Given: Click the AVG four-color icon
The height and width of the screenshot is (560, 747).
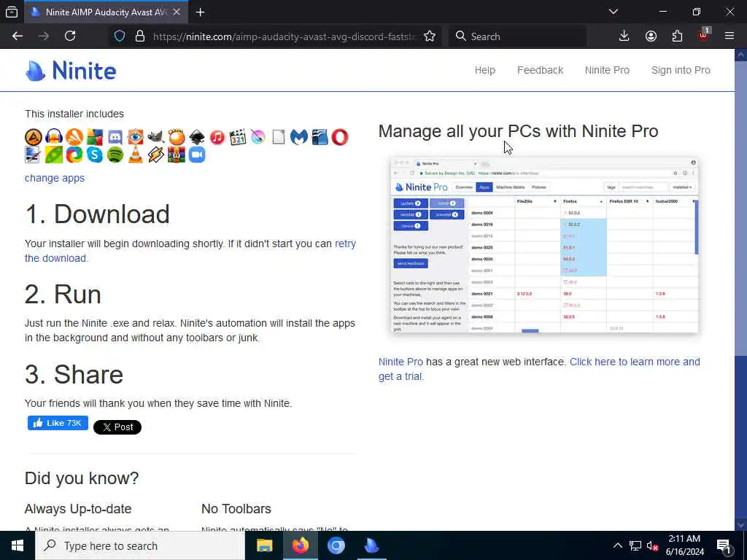Looking at the screenshot, I should click(x=95, y=137).
